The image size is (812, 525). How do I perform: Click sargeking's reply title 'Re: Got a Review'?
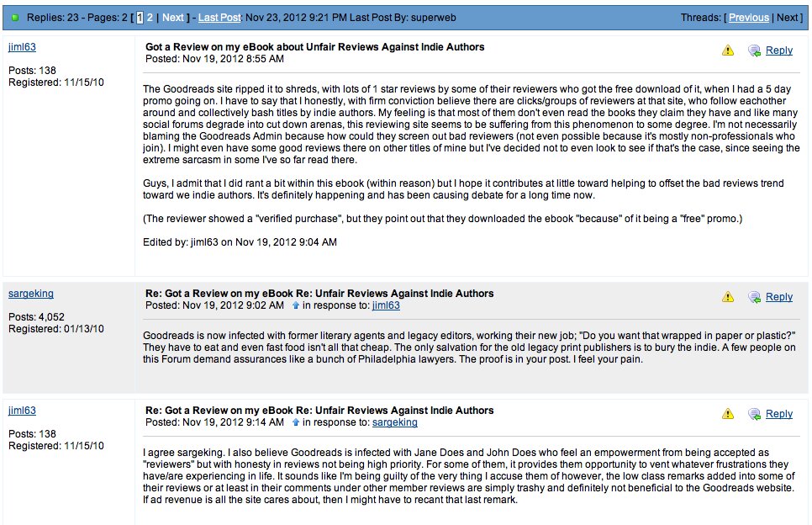319,294
